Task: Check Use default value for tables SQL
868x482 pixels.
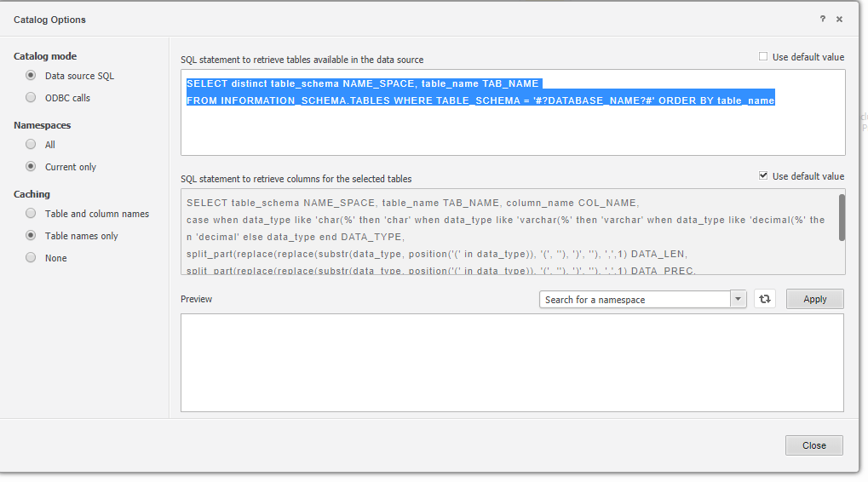Action: (763, 57)
